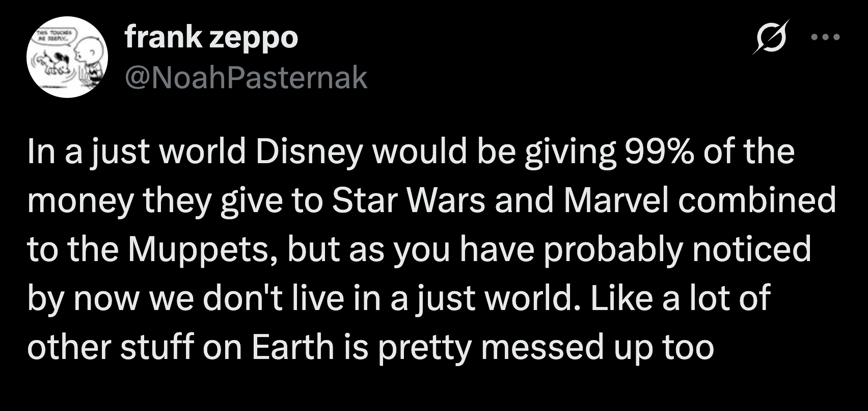868x411 pixels.
Task: Click the capitalized word "Like" in the tweet
Action: tap(621, 298)
